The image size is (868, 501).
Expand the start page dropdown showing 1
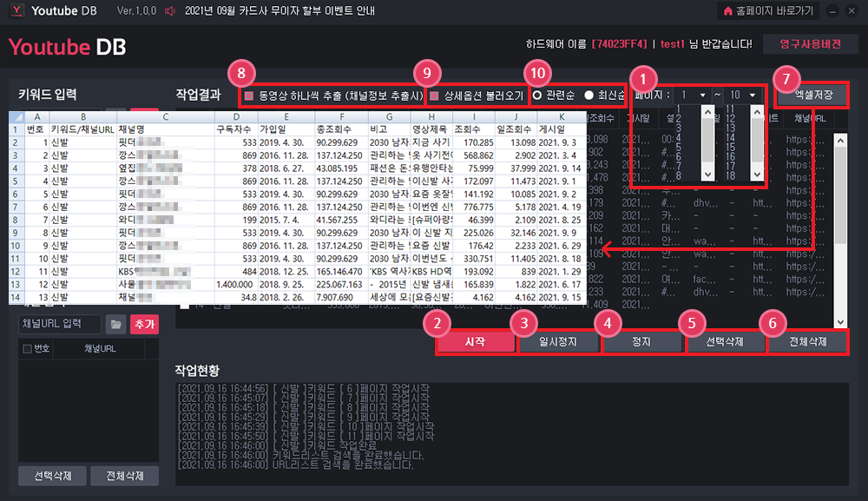tap(692, 96)
